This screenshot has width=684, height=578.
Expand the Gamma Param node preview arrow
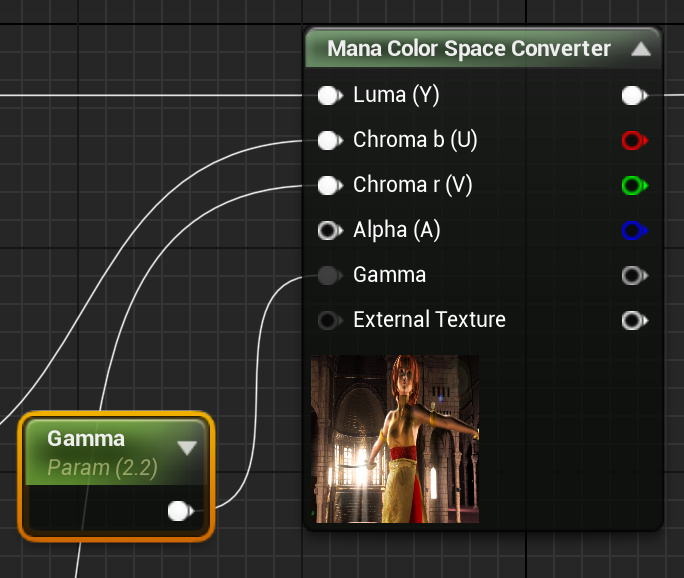[x=187, y=448]
